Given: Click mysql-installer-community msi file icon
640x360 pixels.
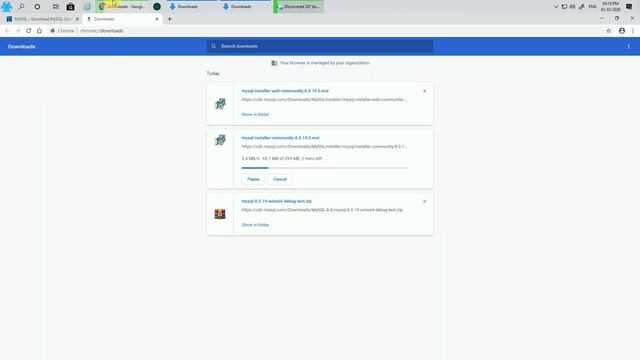Looking at the screenshot, I should [x=220, y=140].
